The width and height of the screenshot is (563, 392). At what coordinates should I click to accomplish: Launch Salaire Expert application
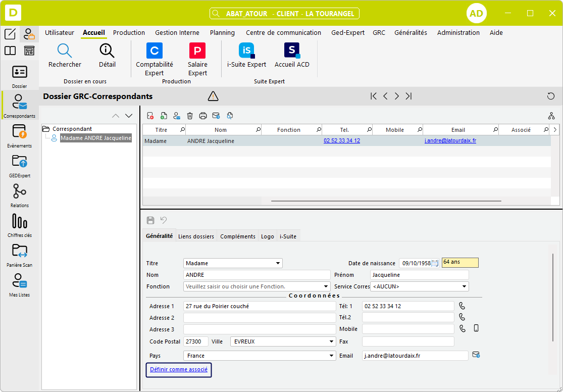[x=197, y=51]
